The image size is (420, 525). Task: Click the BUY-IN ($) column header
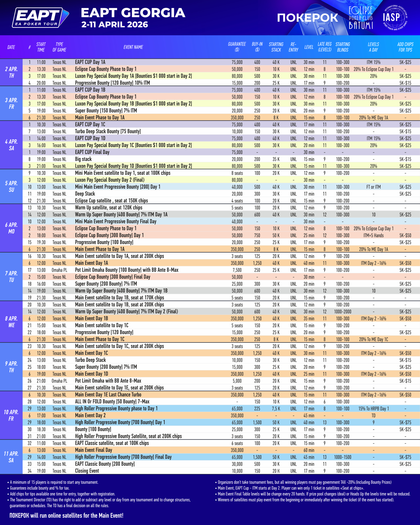coord(257,47)
